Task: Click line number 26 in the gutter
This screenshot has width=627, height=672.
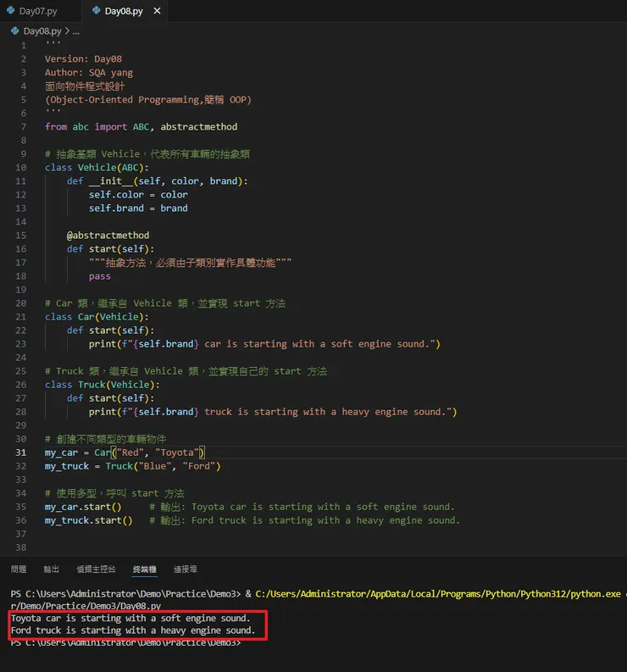Action: pyautogui.click(x=21, y=385)
